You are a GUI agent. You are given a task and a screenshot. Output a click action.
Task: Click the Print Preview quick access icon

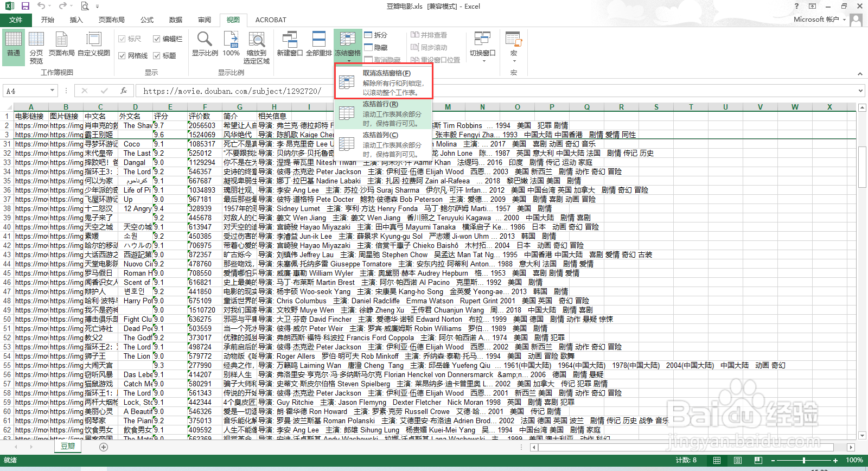pos(85,6)
